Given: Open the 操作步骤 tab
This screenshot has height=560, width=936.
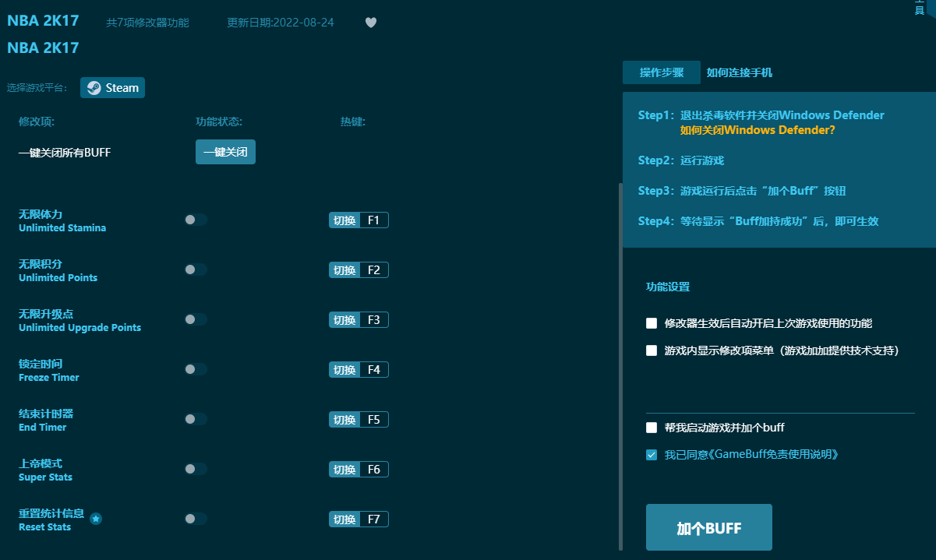Looking at the screenshot, I should pos(662,72).
